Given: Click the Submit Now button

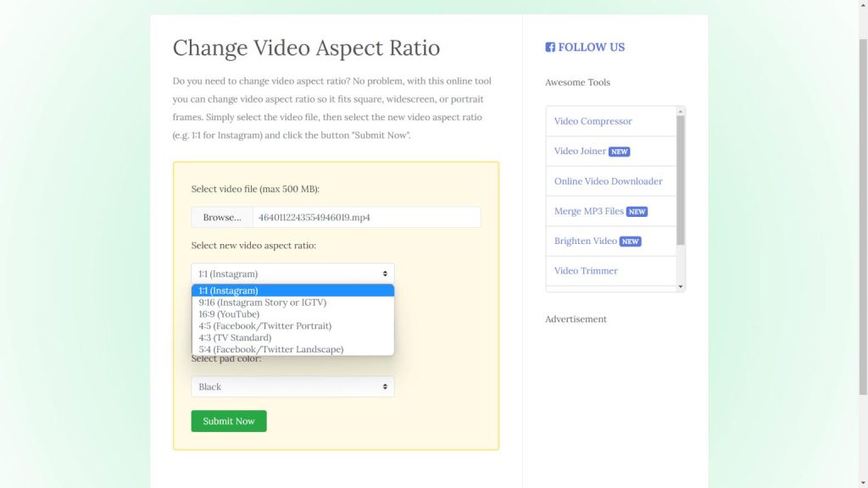Looking at the screenshot, I should coord(228,420).
